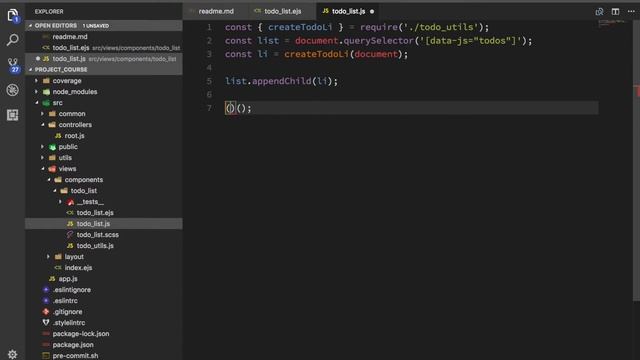Open the Debug view in activity bar

tap(13, 90)
